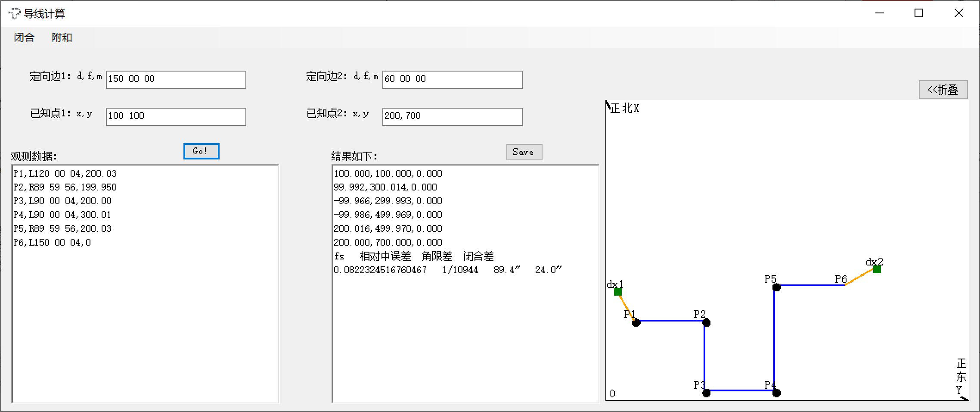Click point P2 on traverse plot
This screenshot has width=980, height=412.
(706, 322)
